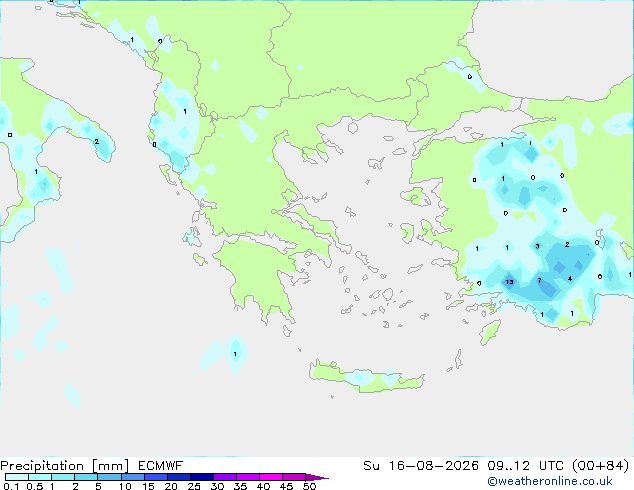
Task: Click the '0.1' legend label
Action: pos(11,486)
